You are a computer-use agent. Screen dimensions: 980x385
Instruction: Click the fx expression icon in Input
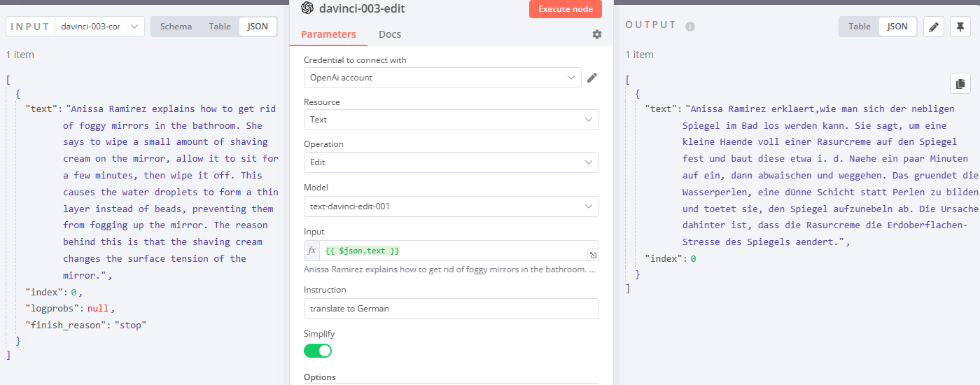[312, 251]
